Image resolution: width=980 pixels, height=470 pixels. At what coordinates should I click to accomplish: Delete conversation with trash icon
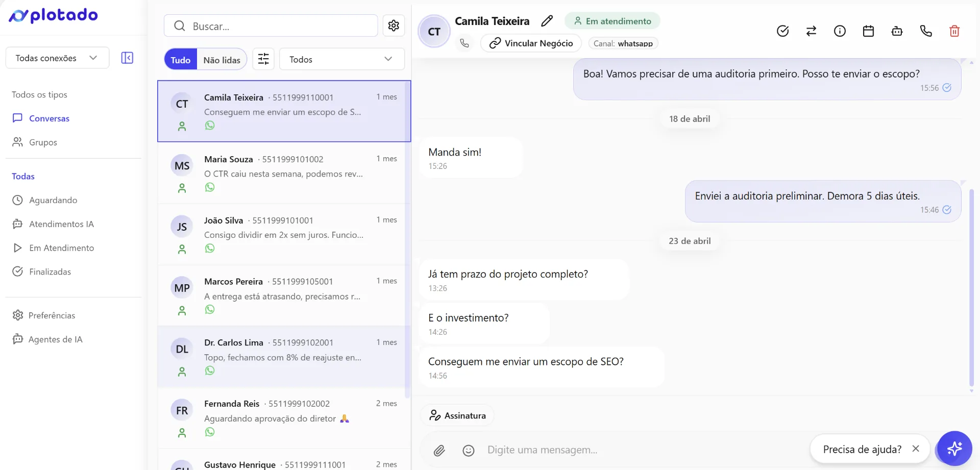(954, 31)
